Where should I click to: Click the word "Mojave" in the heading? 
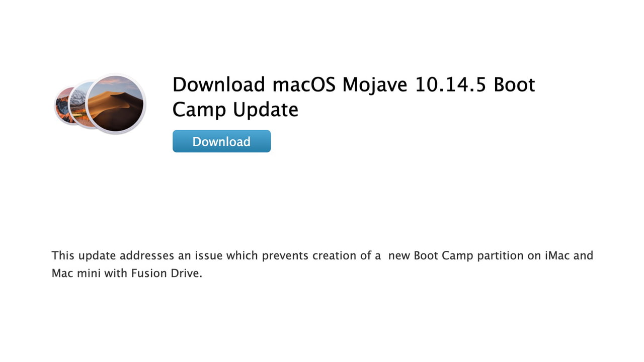coord(376,85)
